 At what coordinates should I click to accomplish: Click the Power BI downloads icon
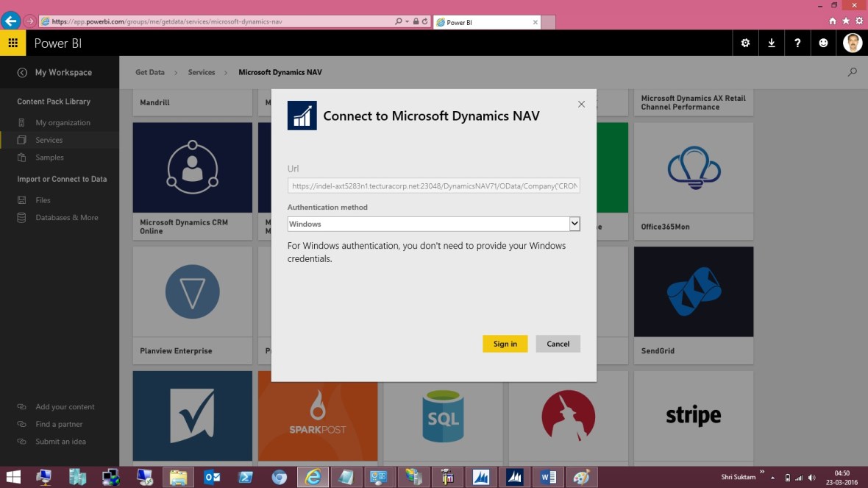(x=771, y=43)
